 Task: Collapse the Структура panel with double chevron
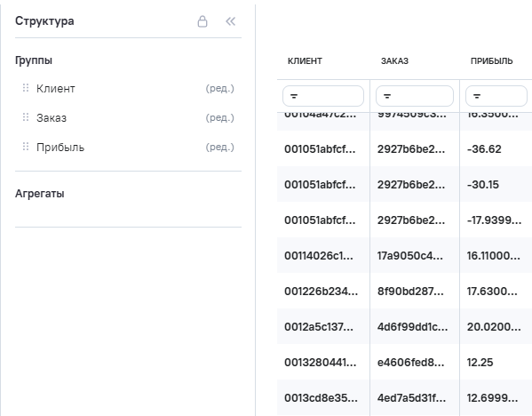(x=230, y=21)
